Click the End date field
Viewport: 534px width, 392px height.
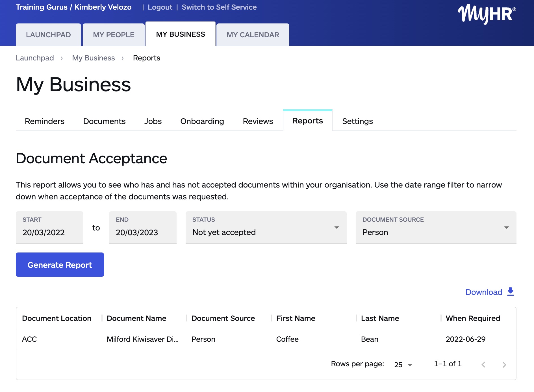[143, 227]
